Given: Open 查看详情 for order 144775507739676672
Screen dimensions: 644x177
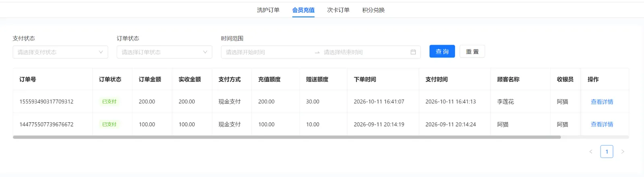Looking at the screenshot, I should click(x=602, y=124).
